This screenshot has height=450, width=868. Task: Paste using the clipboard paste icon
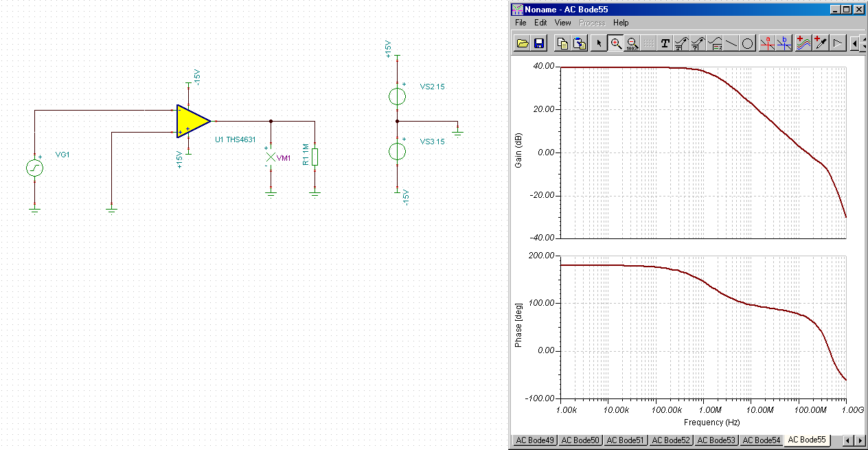tap(579, 43)
